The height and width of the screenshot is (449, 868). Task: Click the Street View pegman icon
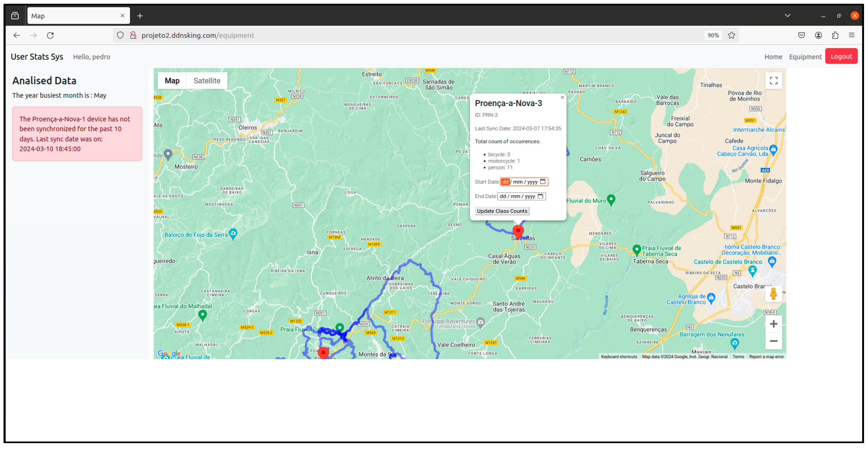(x=773, y=294)
